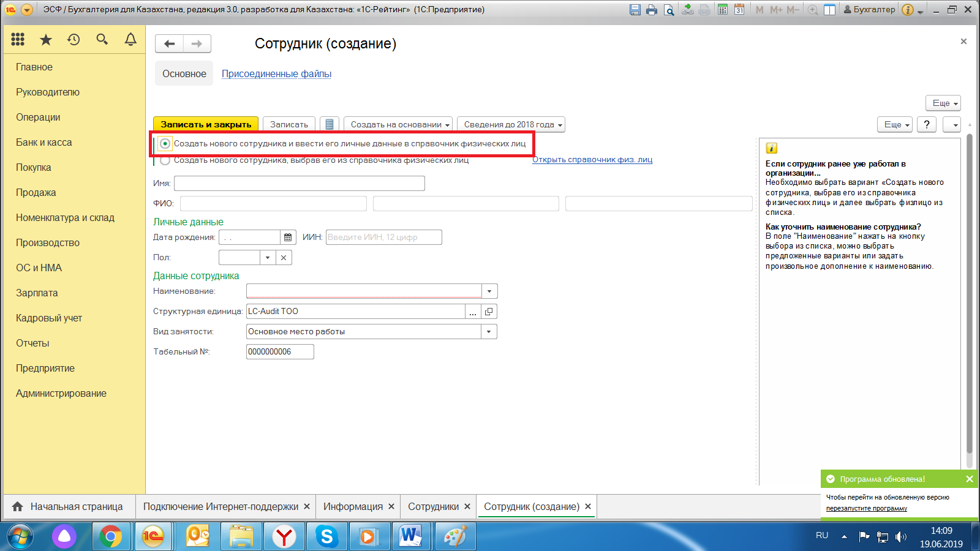980x551 pixels.
Task: Click Записать и закрыть button
Action: coord(206,124)
